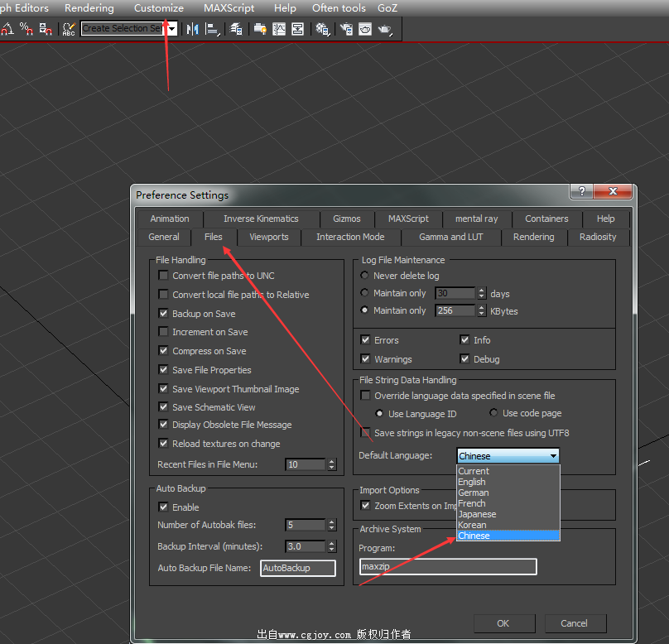Switch to the Viewports tab
The height and width of the screenshot is (644, 669).
(269, 237)
